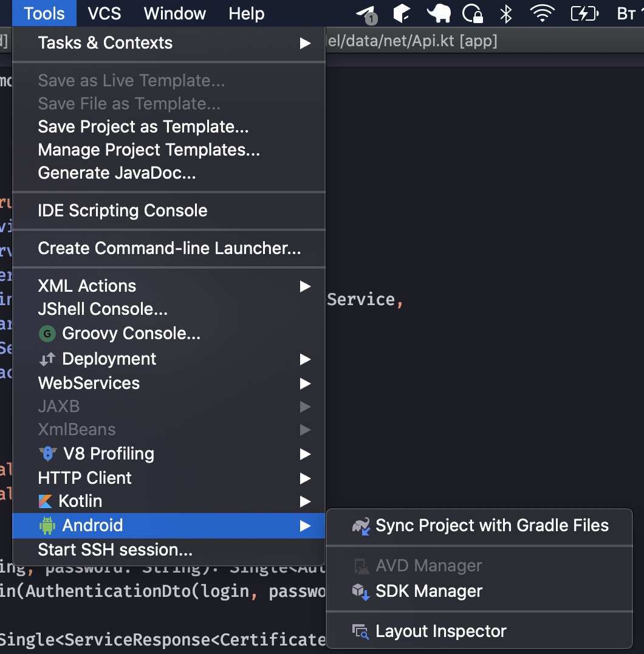Expand the HTTP Client submenu arrow
Screen dimensions: 644x654
(x=305, y=478)
